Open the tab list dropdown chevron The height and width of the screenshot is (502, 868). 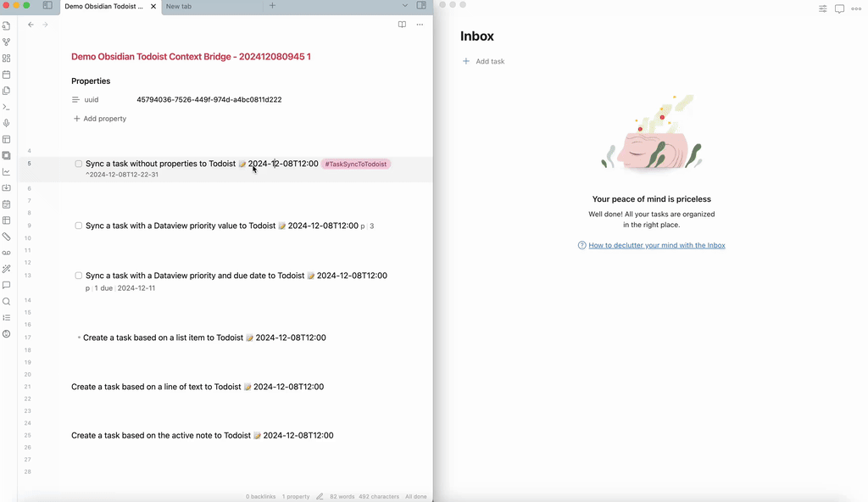pyautogui.click(x=404, y=6)
